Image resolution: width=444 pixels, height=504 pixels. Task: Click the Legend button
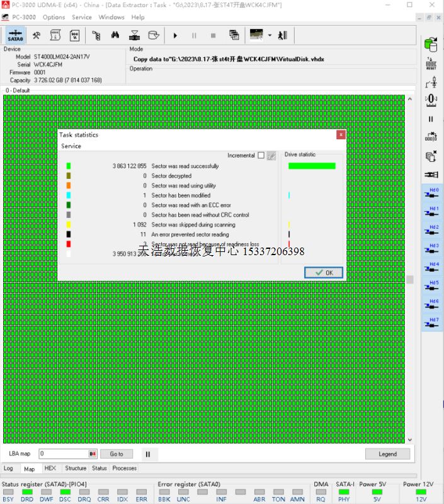click(x=387, y=454)
